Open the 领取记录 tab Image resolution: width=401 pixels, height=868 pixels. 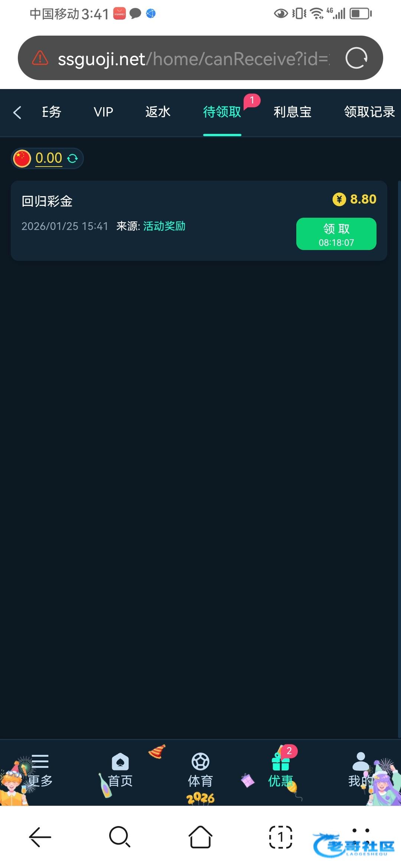pyautogui.click(x=369, y=112)
